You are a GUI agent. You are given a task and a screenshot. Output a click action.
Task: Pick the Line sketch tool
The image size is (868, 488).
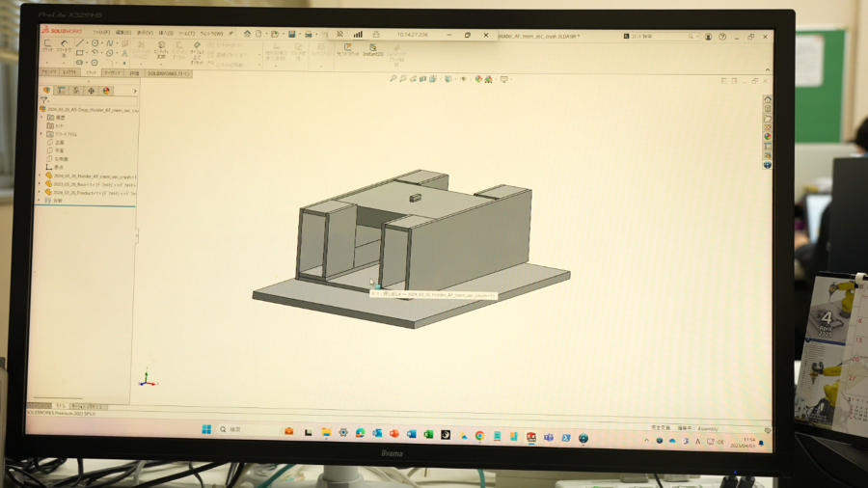click(x=80, y=42)
